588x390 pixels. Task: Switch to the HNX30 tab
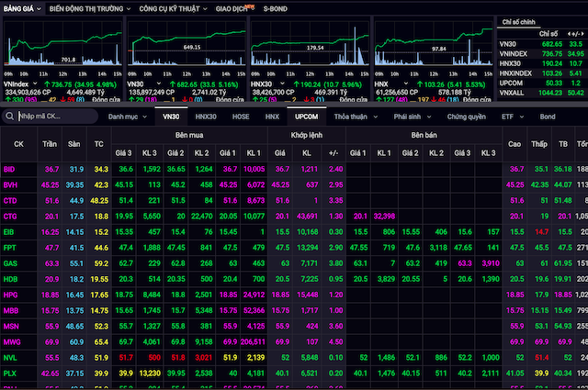[x=206, y=117]
